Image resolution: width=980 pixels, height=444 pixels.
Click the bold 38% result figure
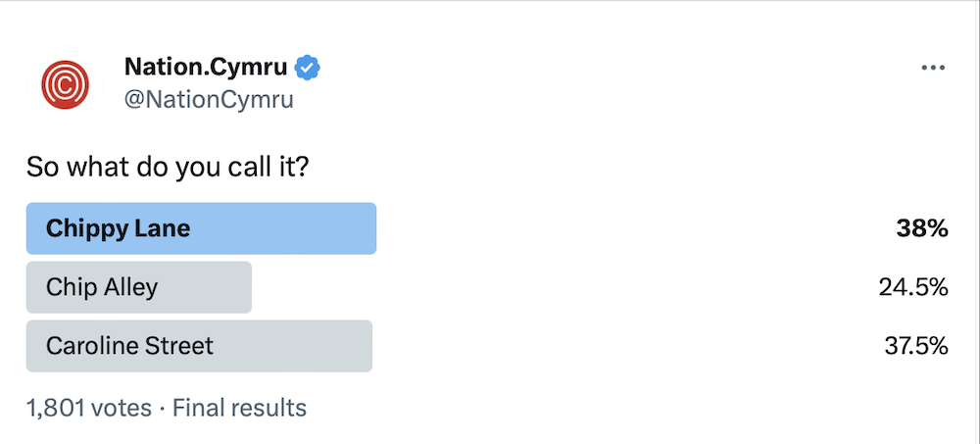point(922,229)
